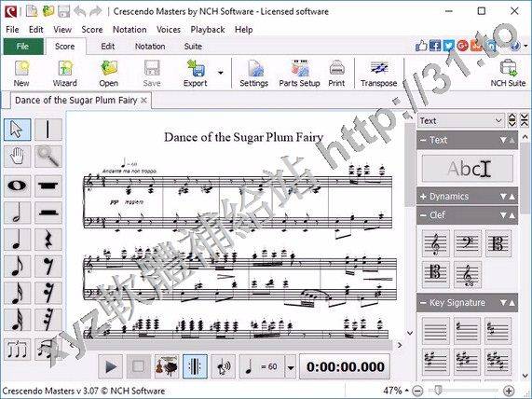Share on Facebook icon
The width and height of the screenshot is (532, 399).
tap(435, 46)
